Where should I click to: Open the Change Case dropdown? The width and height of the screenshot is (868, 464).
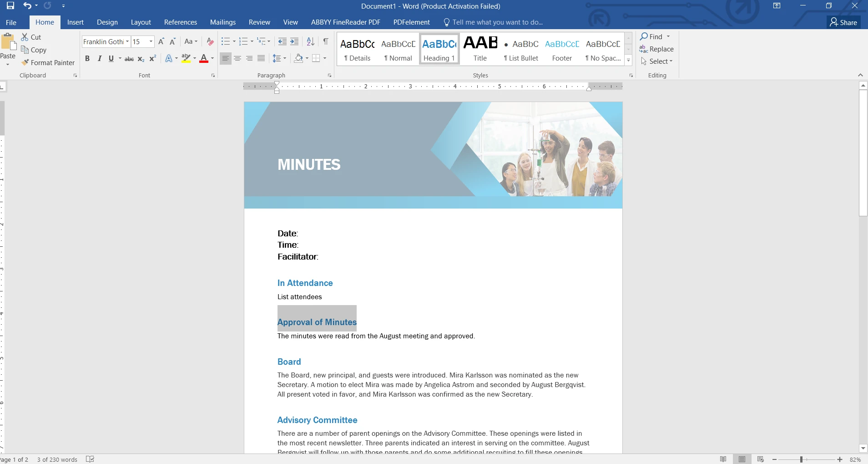click(191, 41)
